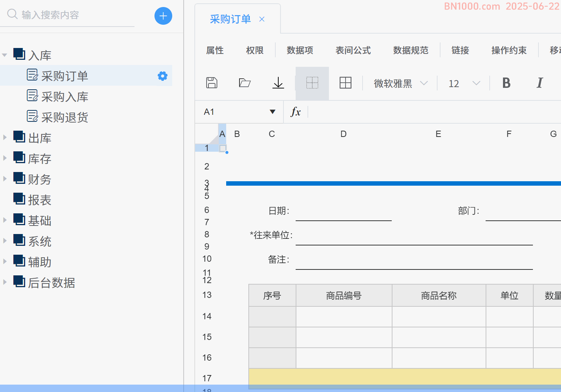Expand the 辅助 tree node
561x392 pixels.
[x=5, y=261]
